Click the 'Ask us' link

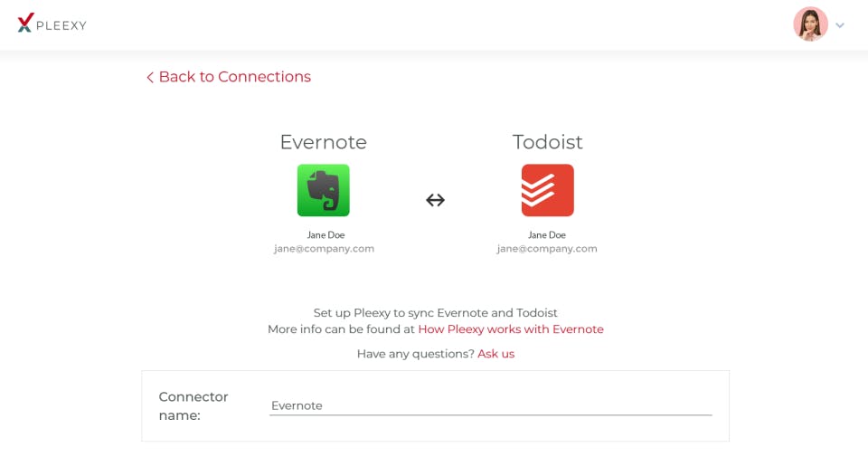pos(495,354)
